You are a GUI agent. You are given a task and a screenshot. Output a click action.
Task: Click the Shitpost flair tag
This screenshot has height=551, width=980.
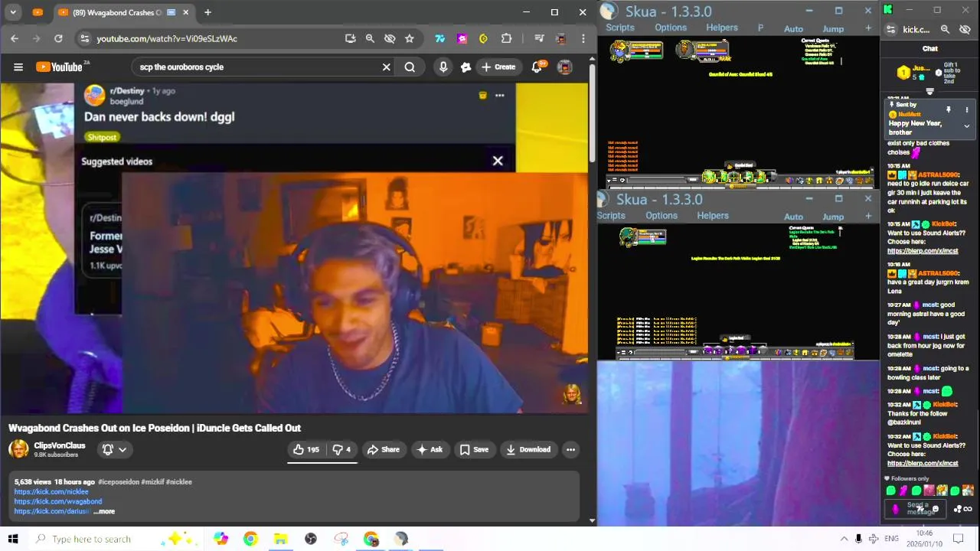pos(102,137)
